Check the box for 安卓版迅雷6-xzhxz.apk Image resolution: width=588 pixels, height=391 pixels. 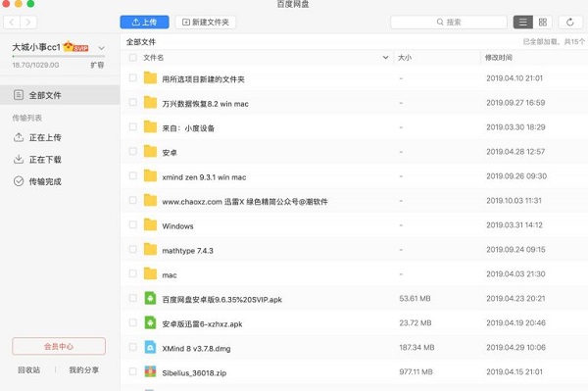pyautogui.click(x=132, y=322)
